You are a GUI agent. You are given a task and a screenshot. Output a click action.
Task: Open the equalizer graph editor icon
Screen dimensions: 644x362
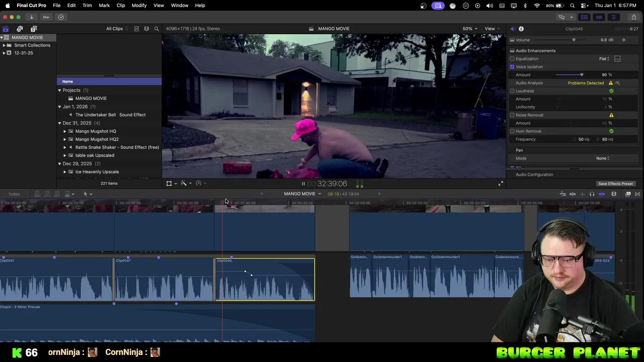(617, 59)
